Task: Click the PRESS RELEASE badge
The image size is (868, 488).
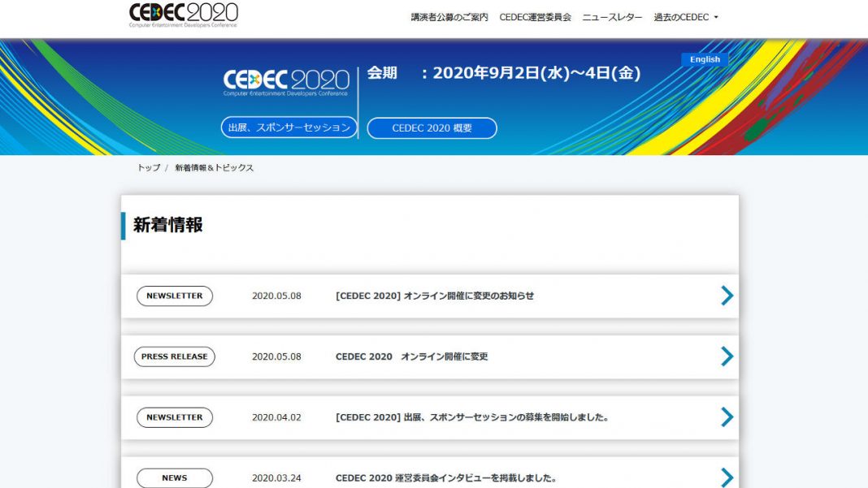Action: point(173,356)
